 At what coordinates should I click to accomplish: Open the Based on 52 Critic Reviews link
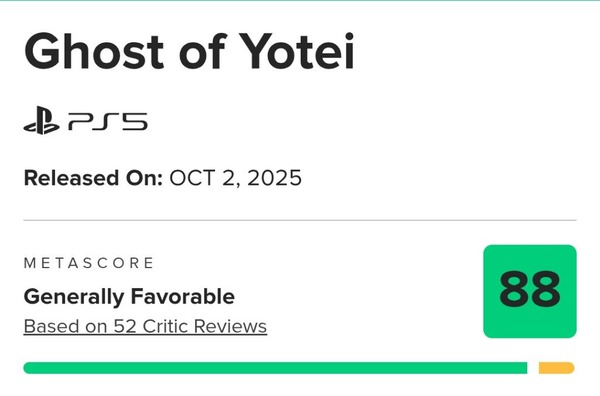click(x=145, y=326)
